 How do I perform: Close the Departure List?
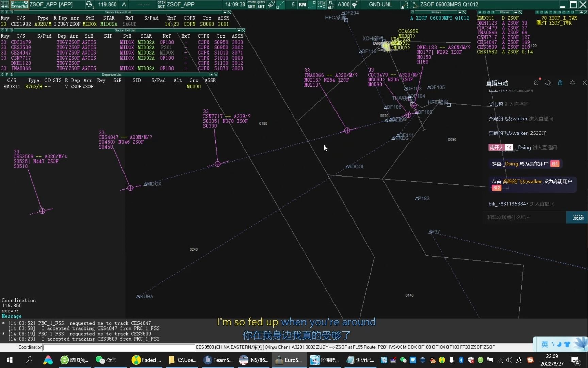[x=216, y=74]
